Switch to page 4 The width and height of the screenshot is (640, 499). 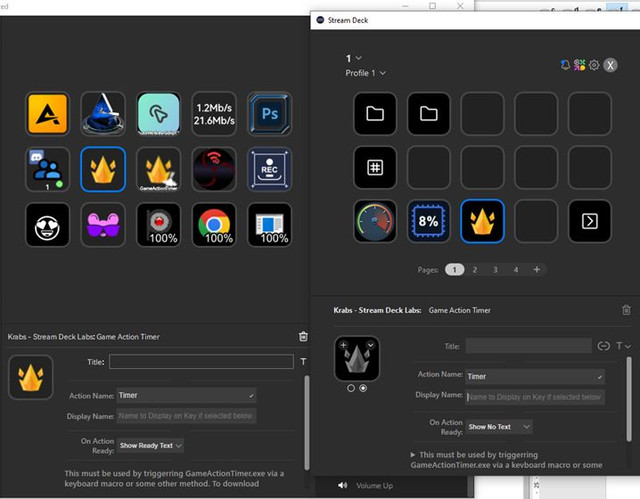click(516, 270)
